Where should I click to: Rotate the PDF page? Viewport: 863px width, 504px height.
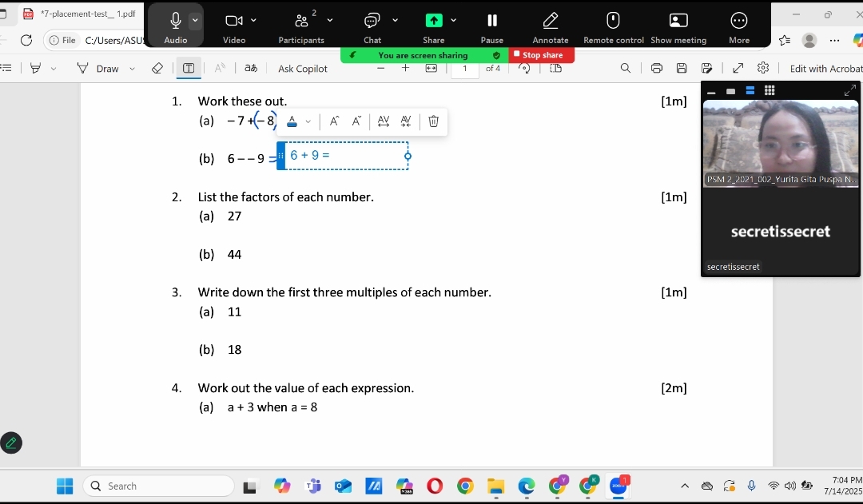(524, 68)
